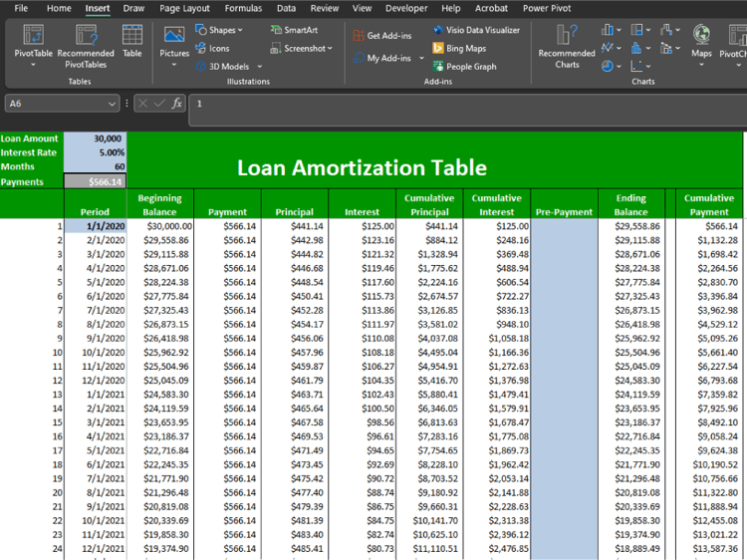Open the pie chart dropdown arrow
Viewport: 747px width, 560px height.
tap(619, 66)
